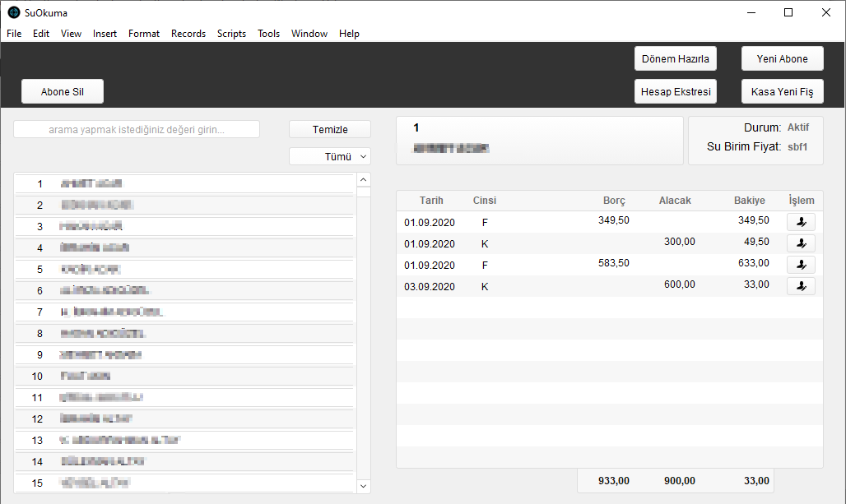Click the Yeni Abone button
This screenshot has height=504, width=846.
pyautogui.click(x=783, y=58)
